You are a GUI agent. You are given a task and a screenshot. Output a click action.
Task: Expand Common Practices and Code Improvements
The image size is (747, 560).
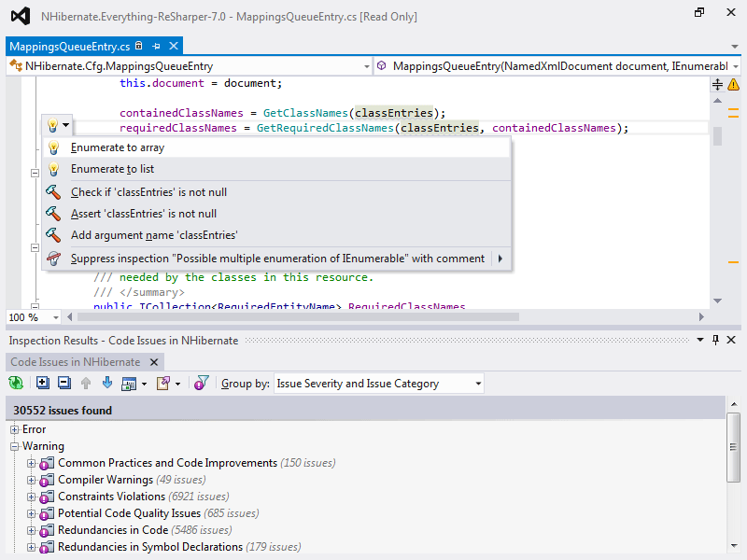coord(32,463)
